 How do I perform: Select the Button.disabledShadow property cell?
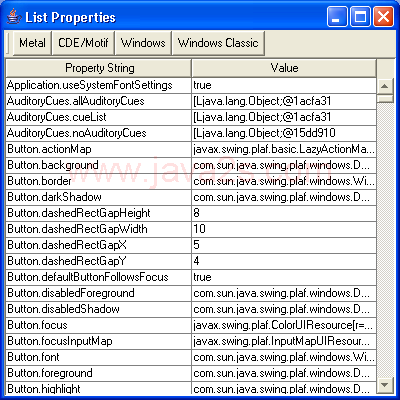[99, 309]
